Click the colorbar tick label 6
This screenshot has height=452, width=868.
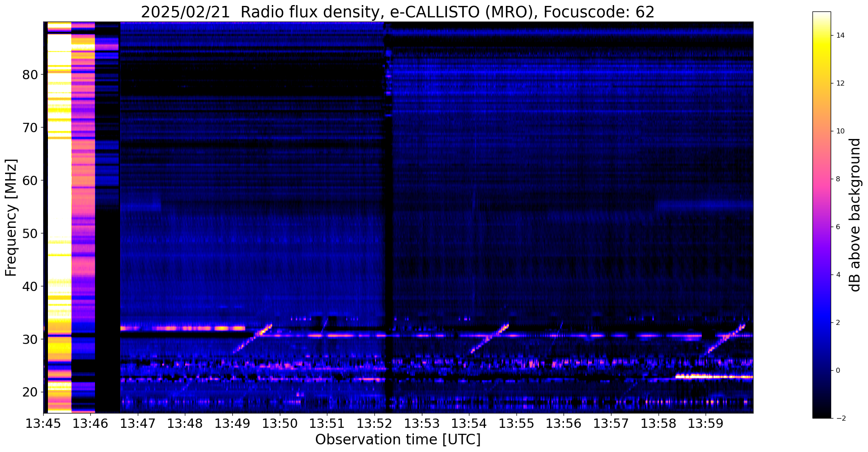click(837, 227)
